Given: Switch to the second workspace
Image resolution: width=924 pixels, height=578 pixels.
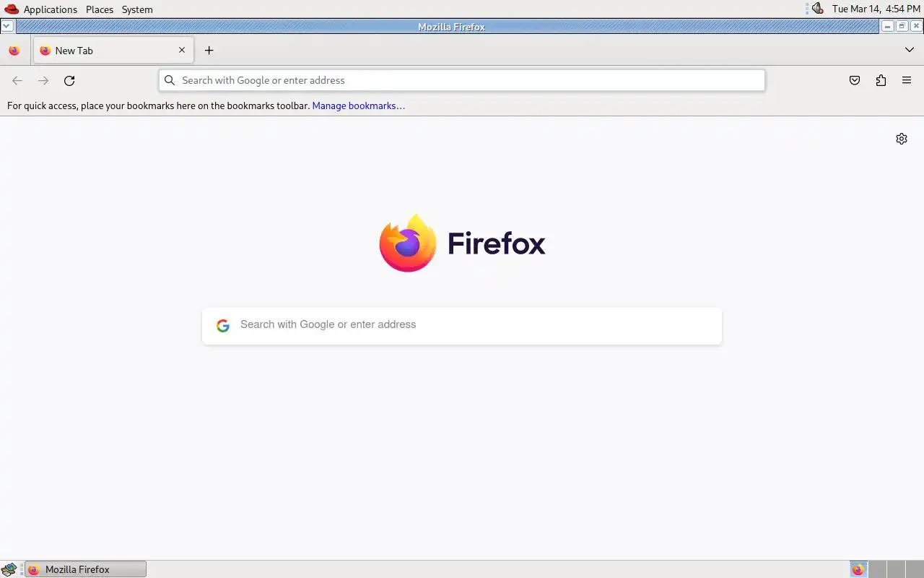Looking at the screenshot, I should [x=877, y=569].
